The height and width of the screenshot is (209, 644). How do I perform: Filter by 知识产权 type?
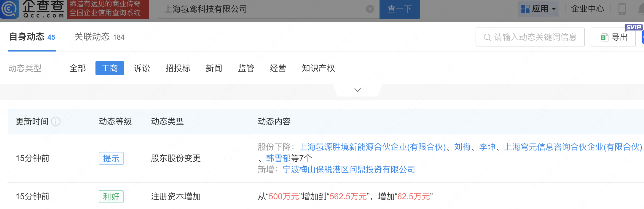pyautogui.click(x=318, y=68)
